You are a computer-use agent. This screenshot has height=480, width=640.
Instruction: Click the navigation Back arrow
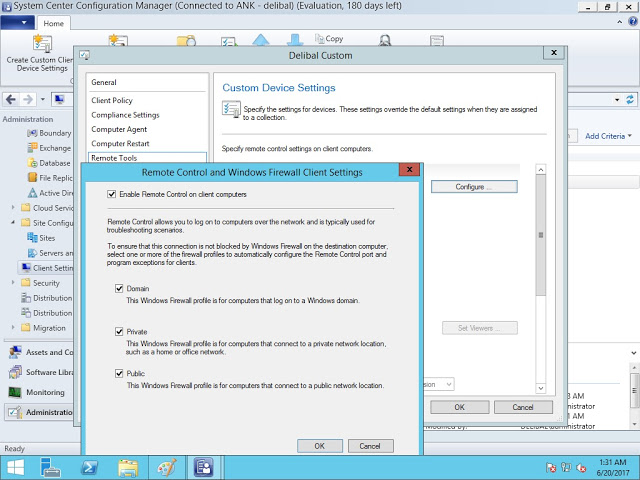(11, 100)
